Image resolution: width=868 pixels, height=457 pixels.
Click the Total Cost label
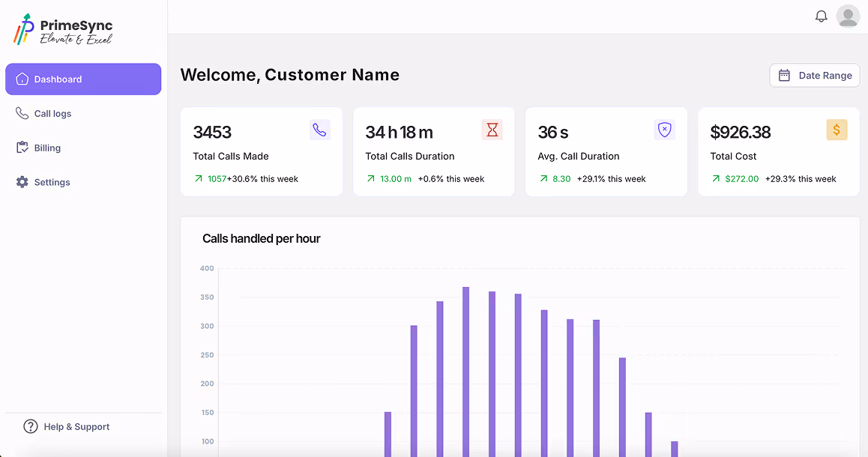pos(733,157)
